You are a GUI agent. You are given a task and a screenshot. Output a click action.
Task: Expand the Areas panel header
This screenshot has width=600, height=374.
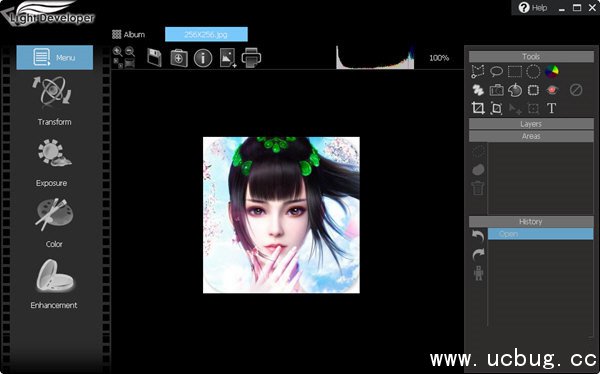click(x=531, y=136)
